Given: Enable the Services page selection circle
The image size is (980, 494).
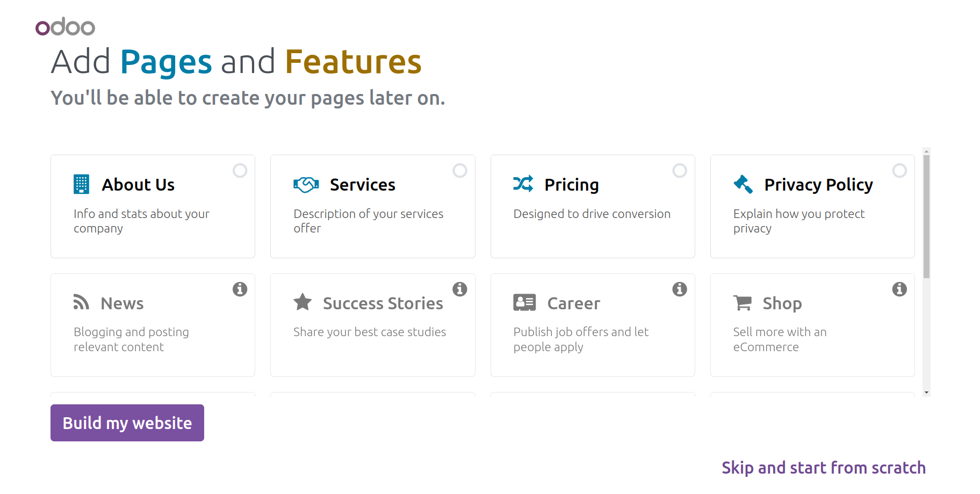Looking at the screenshot, I should coord(460,171).
